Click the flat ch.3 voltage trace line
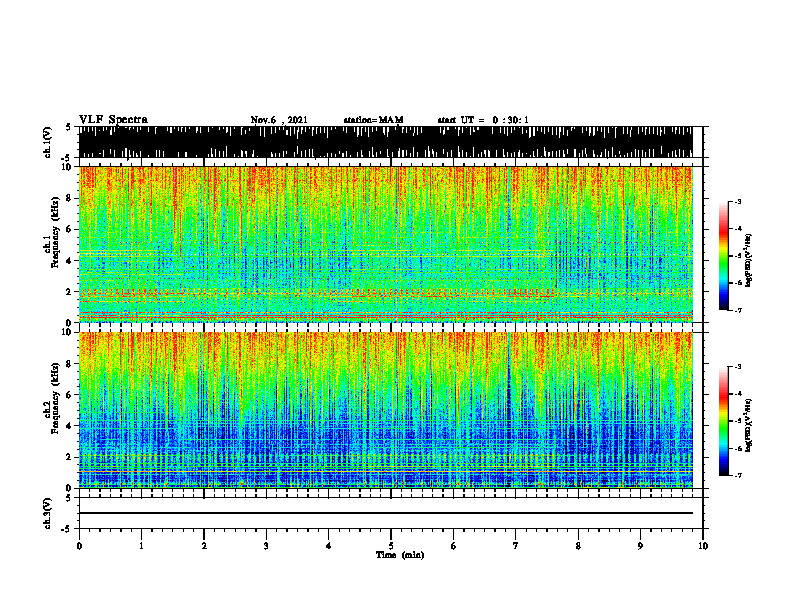This screenshot has width=792, height=612. [x=385, y=513]
